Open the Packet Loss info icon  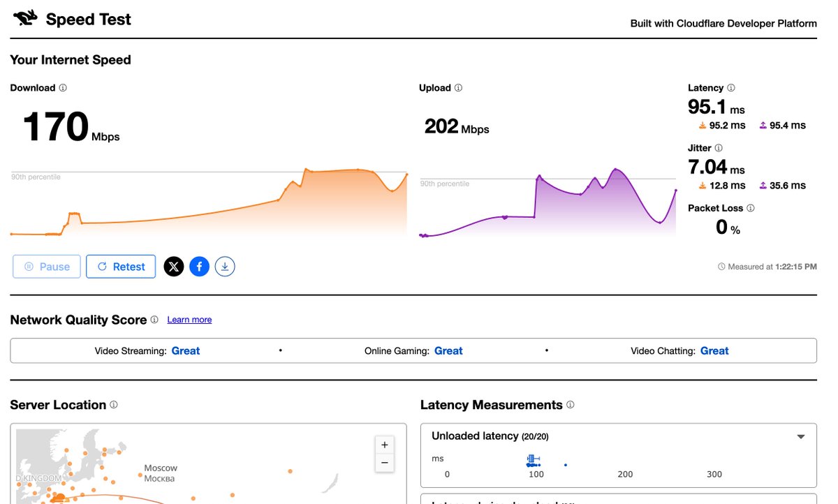[751, 208]
